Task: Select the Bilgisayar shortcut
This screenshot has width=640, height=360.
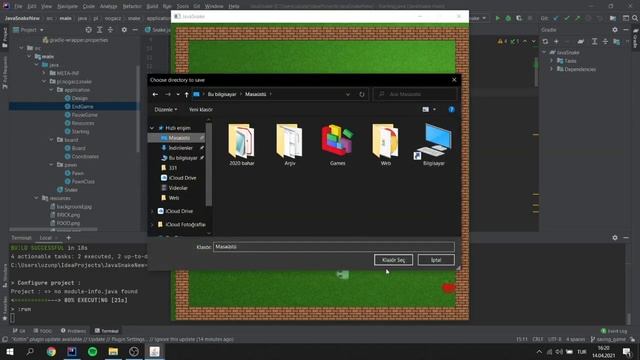Action: pos(433,144)
